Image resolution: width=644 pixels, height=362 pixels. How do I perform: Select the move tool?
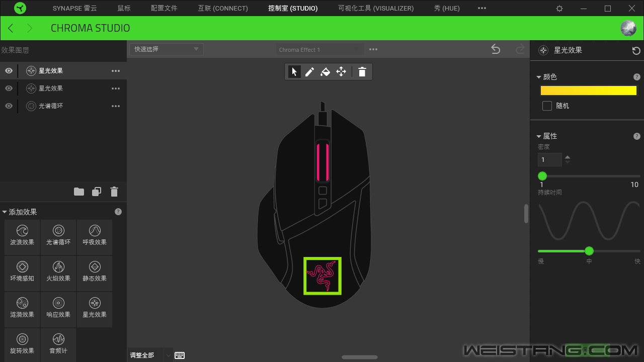341,72
